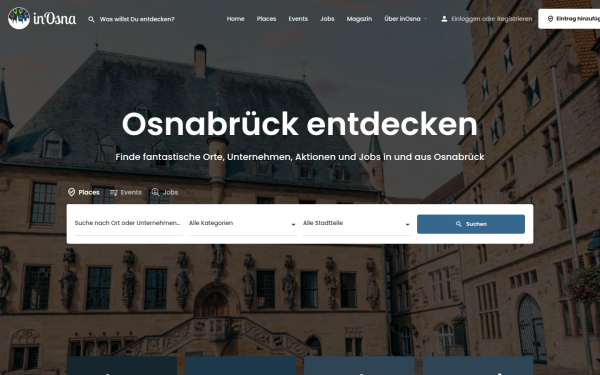Click the Eintrag hinzufügen button
600x375 pixels.
point(569,19)
